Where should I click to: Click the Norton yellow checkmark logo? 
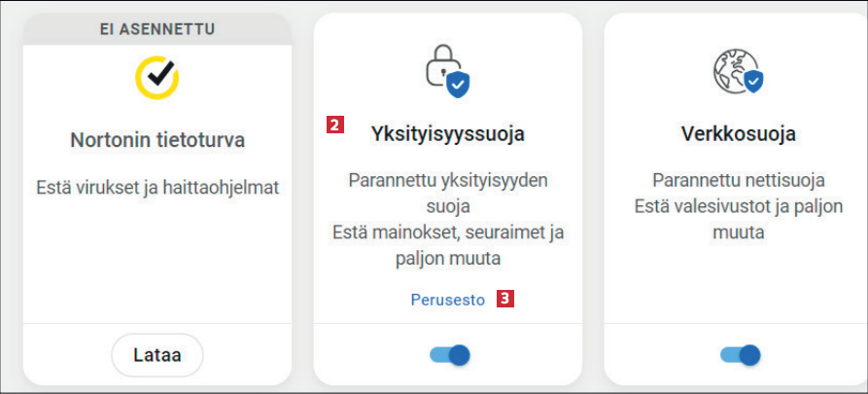click(x=157, y=78)
